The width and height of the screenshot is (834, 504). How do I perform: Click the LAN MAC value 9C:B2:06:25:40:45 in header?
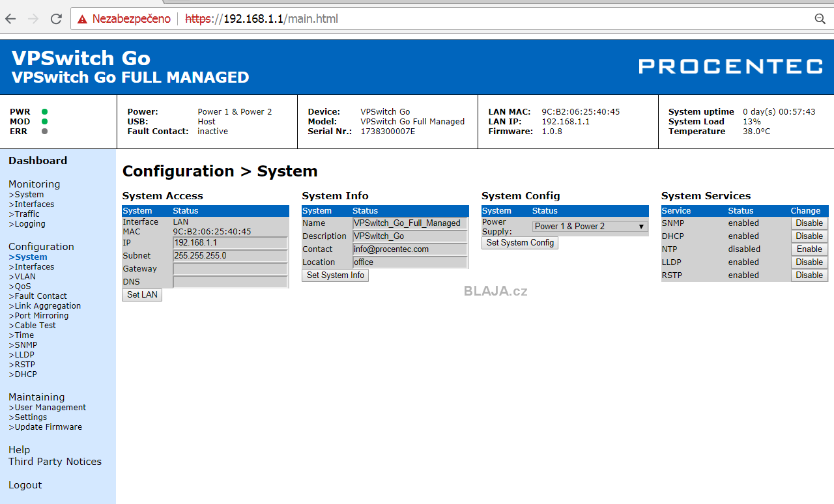tap(581, 112)
